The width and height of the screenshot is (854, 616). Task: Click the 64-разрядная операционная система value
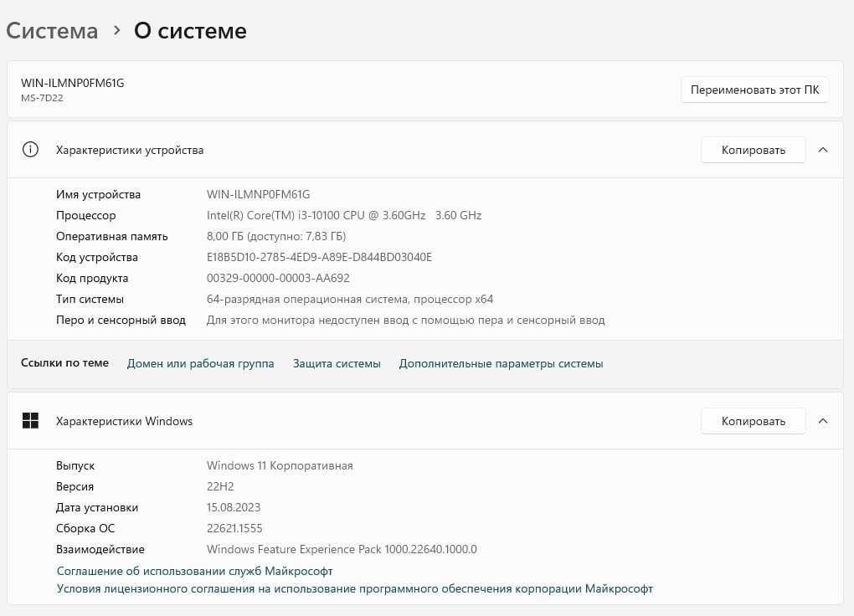point(350,299)
